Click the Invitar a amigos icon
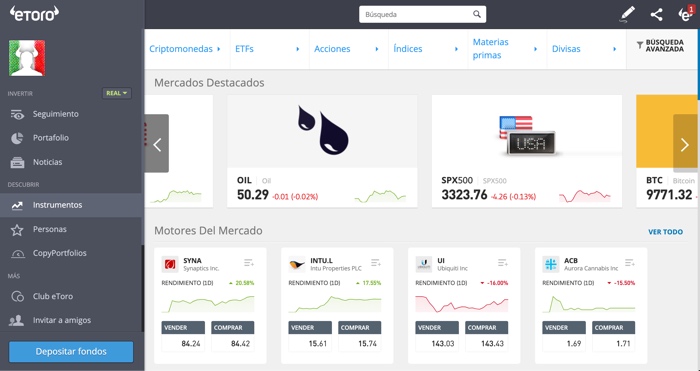Screen dimensions: 700x371 tap(17, 321)
